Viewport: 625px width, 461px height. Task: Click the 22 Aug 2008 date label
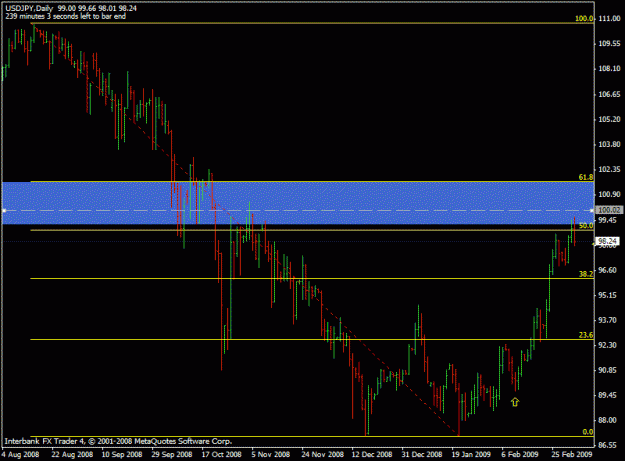[x=72, y=454]
